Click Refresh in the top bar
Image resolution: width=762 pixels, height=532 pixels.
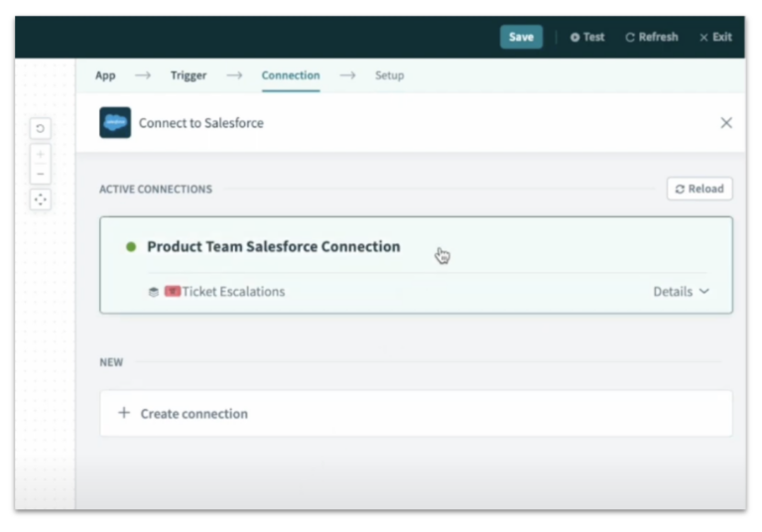click(652, 37)
